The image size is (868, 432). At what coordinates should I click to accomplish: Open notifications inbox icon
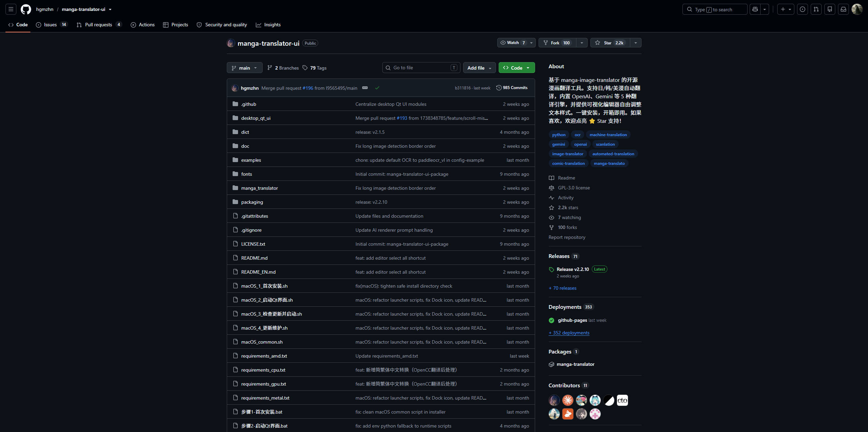pyautogui.click(x=843, y=9)
